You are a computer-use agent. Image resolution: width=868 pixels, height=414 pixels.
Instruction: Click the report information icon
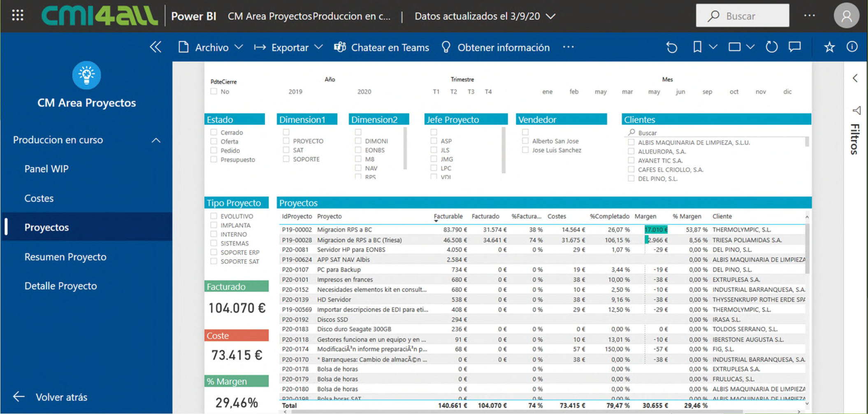(852, 47)
